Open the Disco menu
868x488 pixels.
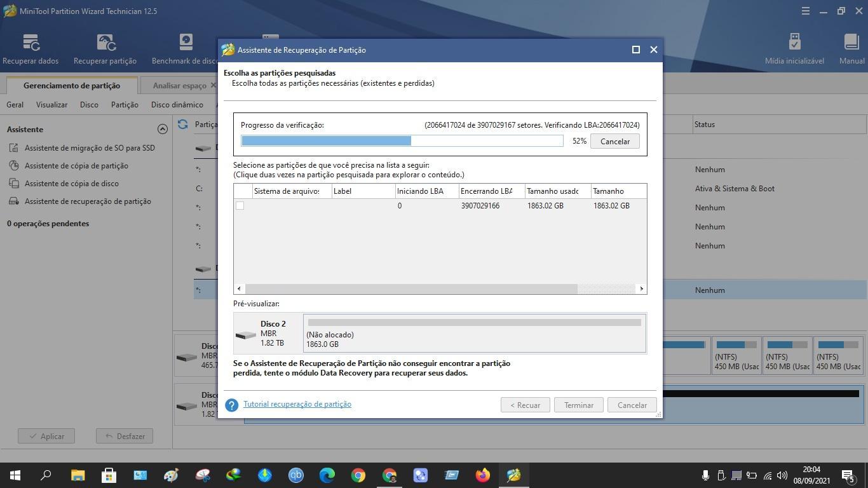(x=89, y=105)
